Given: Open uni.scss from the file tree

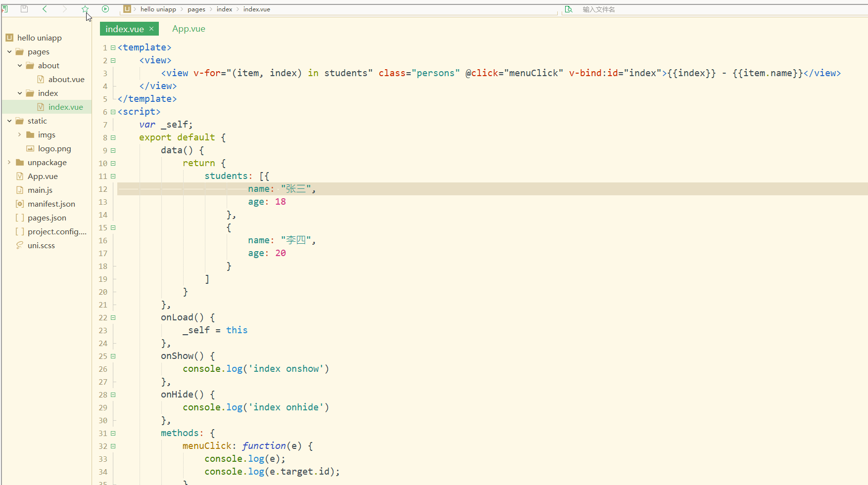Looking at the screenshot, I should (x=41, y=245).
